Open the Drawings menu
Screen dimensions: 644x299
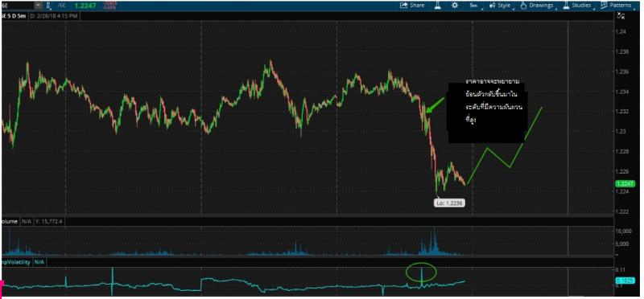[x=541, y=6]
